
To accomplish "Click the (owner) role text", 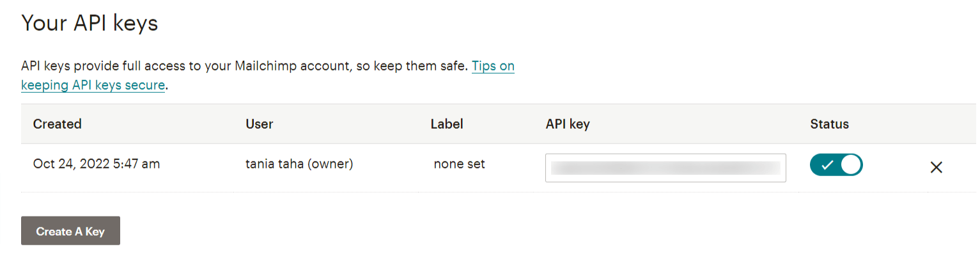I will tap(331, 164).
